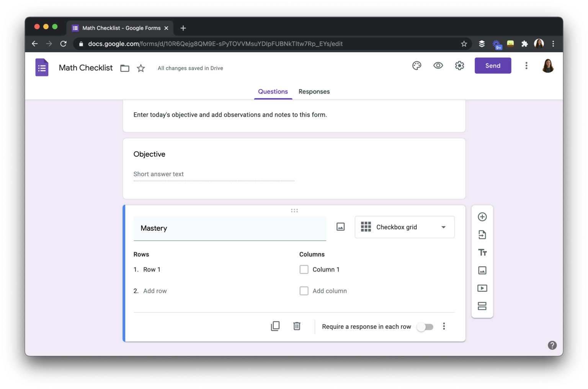588x389 pixels.
Task: Preview the form with the eye icon
Action: [x=438, y=66]
